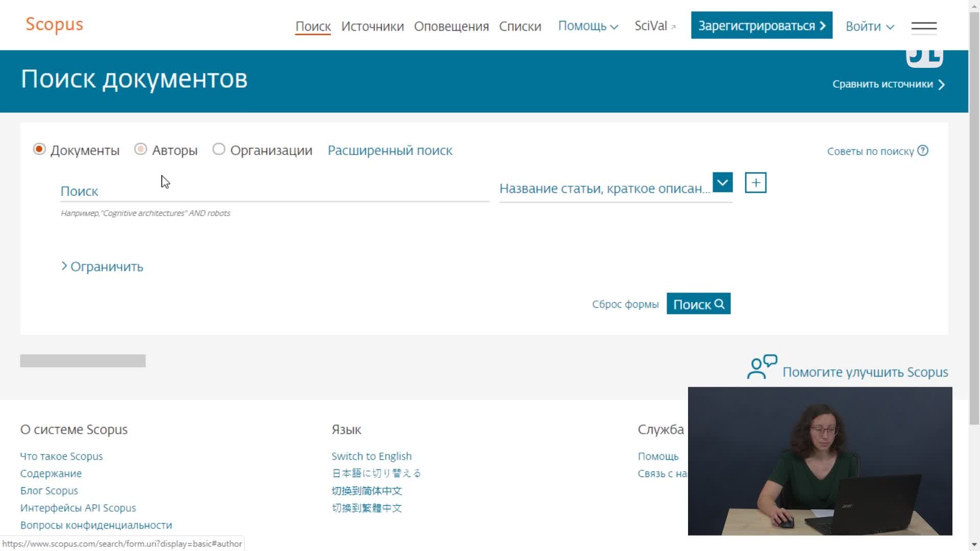
Task: Open the hamburger menu icon
Action: click(x=924, y=27)
